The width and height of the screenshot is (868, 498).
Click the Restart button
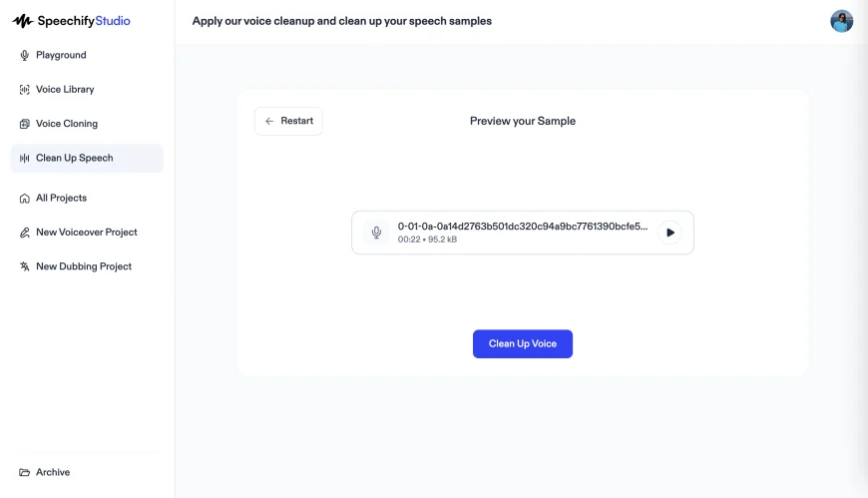(x=288, y=121)
